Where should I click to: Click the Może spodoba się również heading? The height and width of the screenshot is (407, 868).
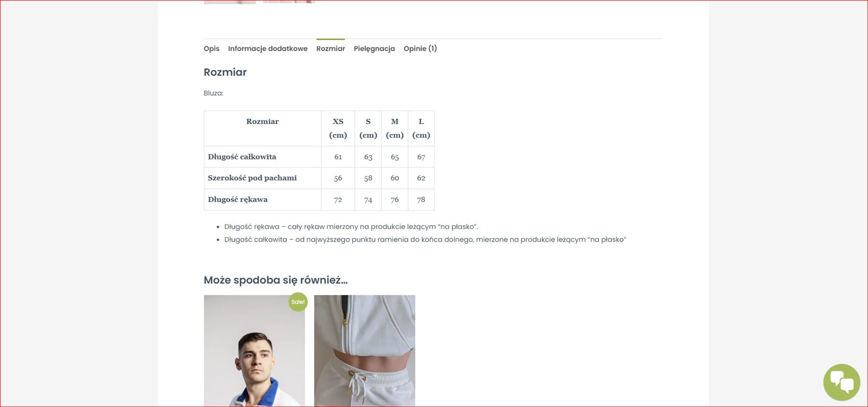click(x=276, y=280)
